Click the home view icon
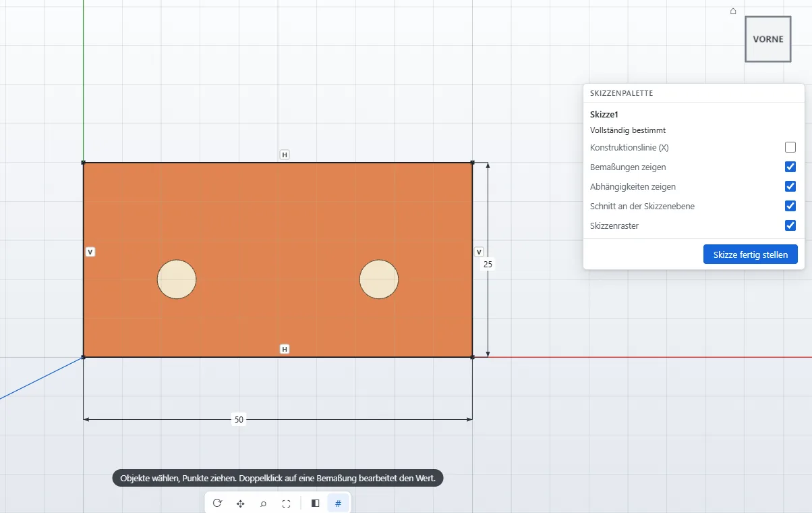Image resolution: width=812 pixels, height=513 pixels. (x=733, y=11)
